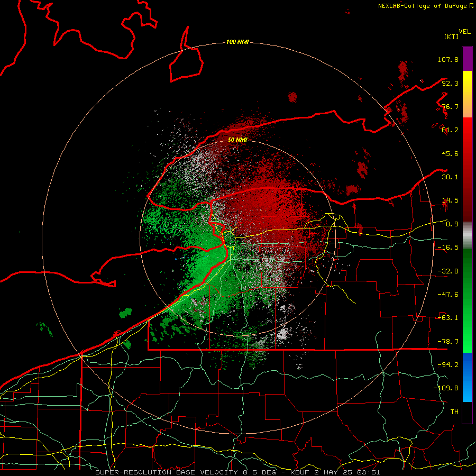Click the 50 NMI range ring label

[237, 140]
